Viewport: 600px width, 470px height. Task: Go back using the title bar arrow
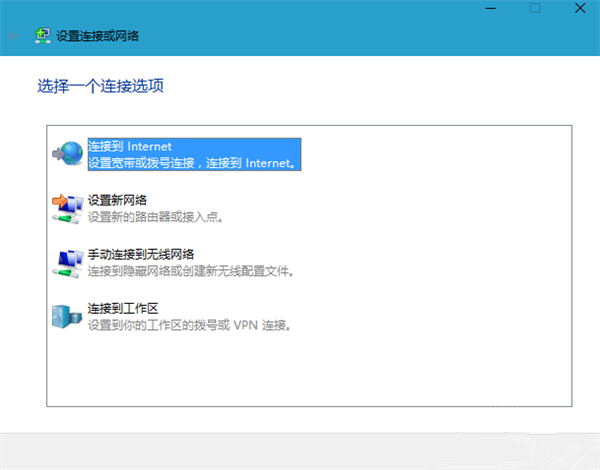13,36
